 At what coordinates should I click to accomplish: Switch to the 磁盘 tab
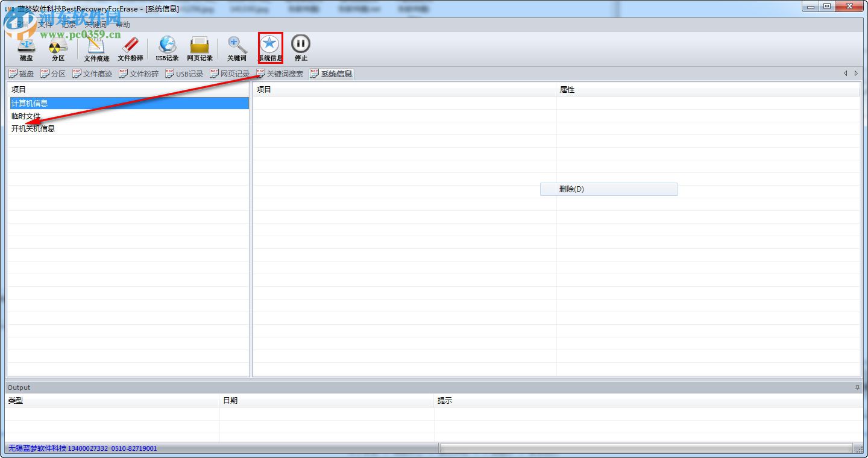click(21, 74)
